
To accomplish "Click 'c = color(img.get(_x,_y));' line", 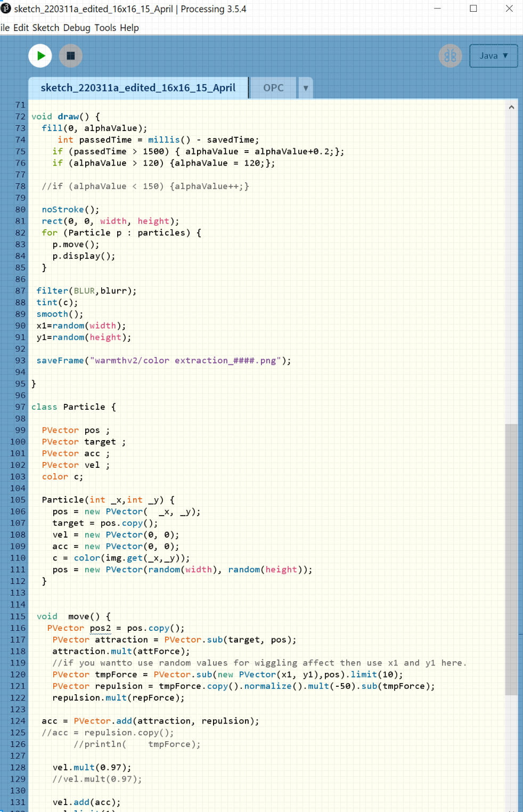I will [x=121, y=559].
